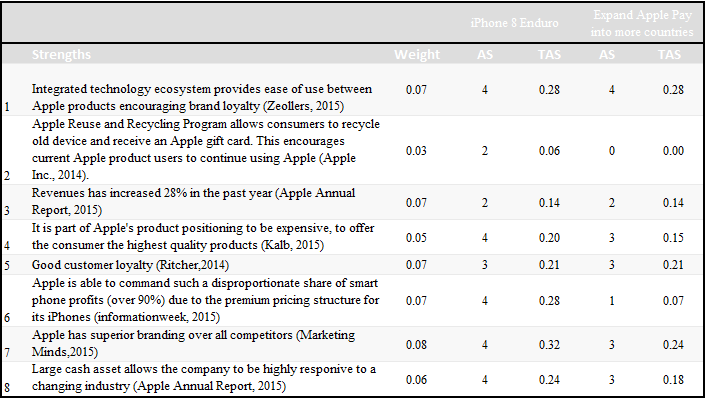Select the 0.00 TAS value

point(671,150)
